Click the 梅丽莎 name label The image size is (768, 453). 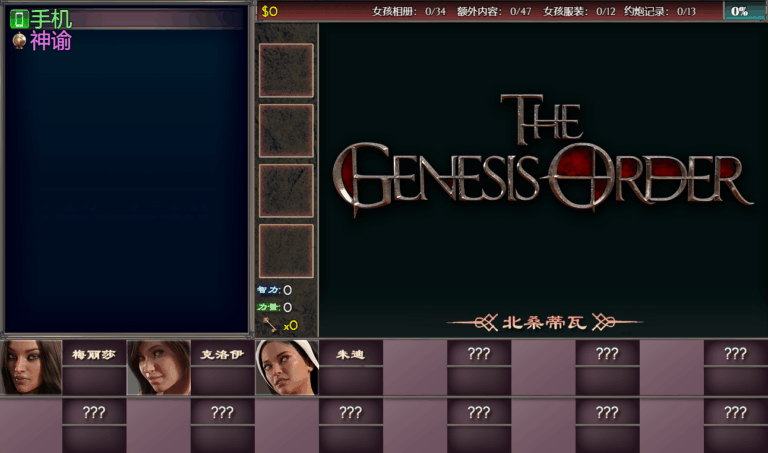(x=94, y=354)
